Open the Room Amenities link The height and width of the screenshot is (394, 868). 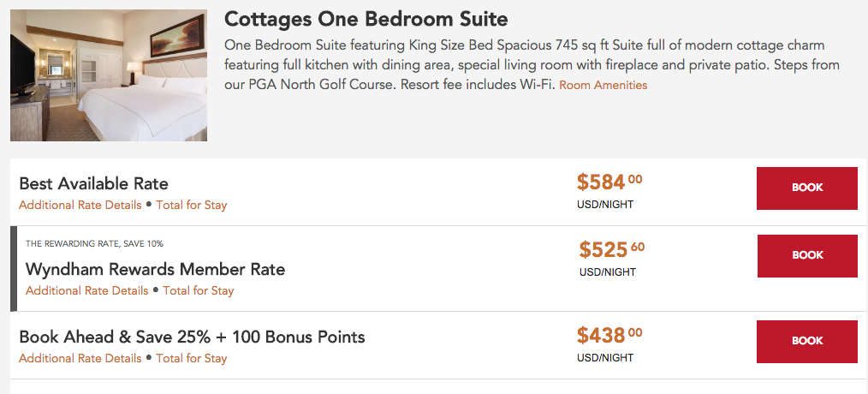coord(603,86)
